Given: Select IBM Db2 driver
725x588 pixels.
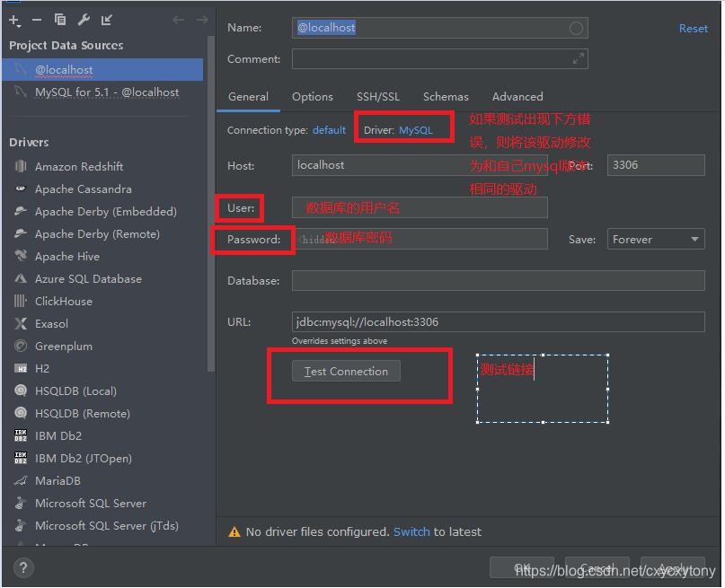Looking at the screenshot, I should click(x=58, y=436).
